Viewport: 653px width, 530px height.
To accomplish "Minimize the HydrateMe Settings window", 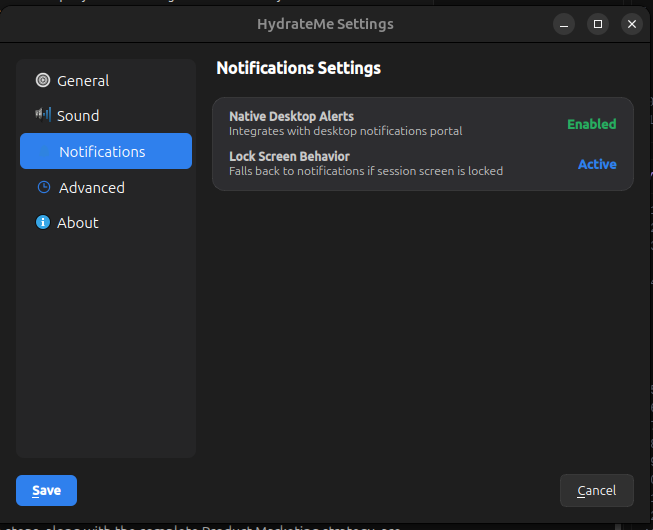I will pyautogui.click(x=564, y=24).
